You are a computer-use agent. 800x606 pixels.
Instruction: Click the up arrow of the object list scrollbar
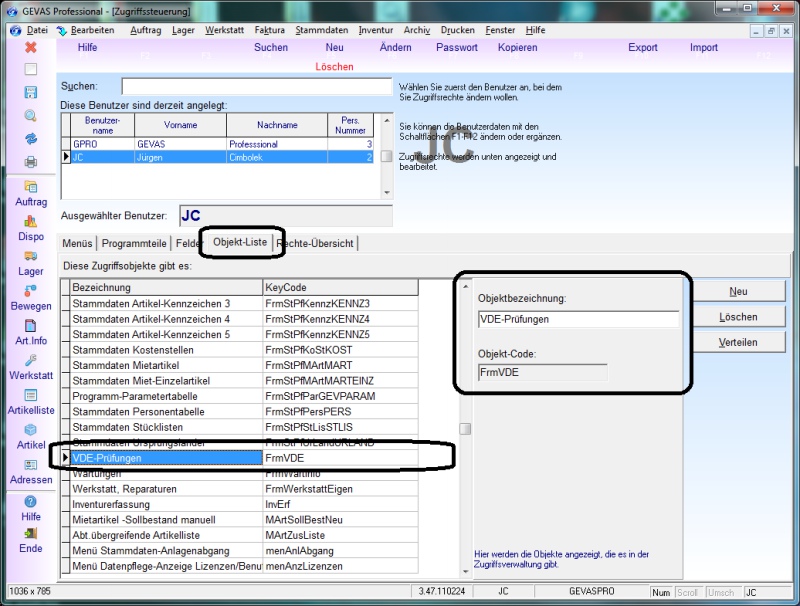(x=465, y=287)
